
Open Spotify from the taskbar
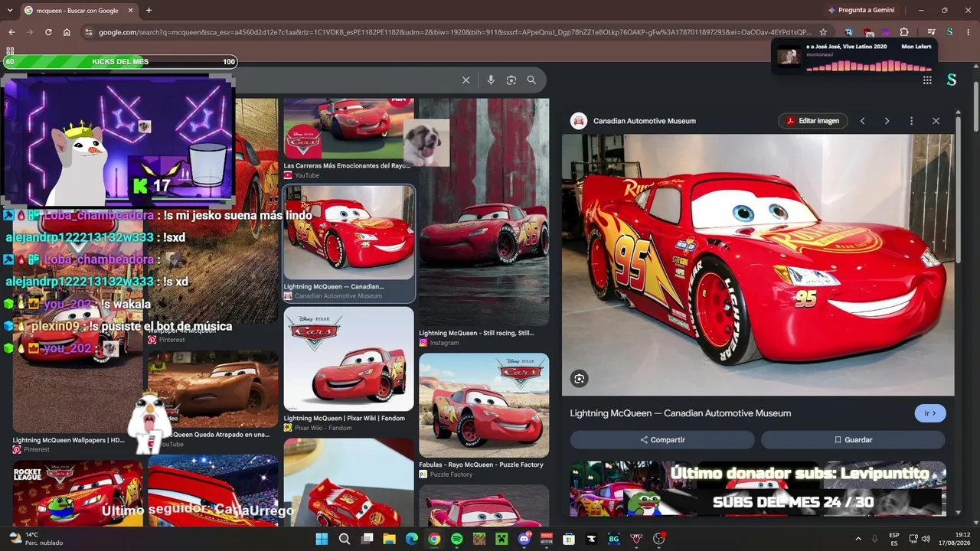pyautogui.click(x=456, y=539)
